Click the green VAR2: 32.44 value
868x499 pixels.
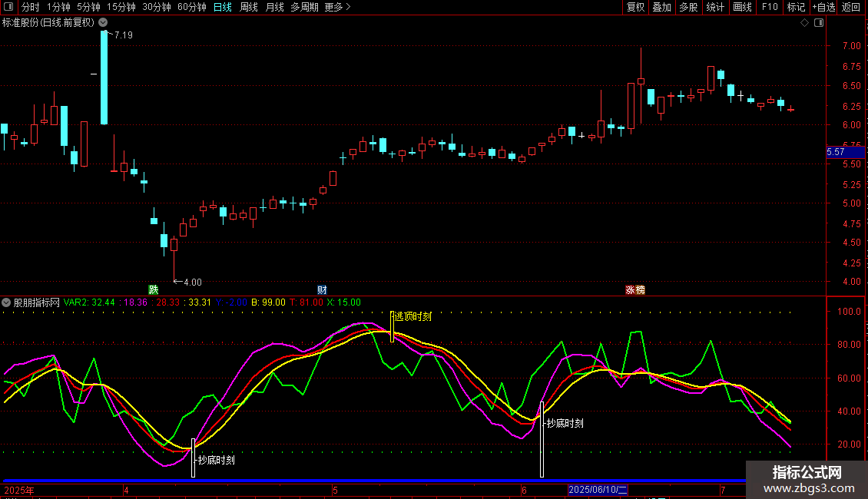89,302
